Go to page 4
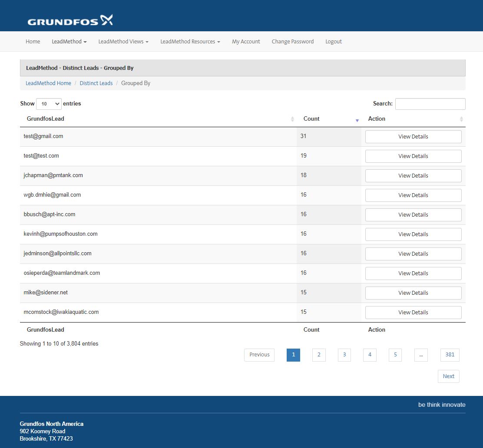This screenshot has width=483, height=448. tap(370, 355)
